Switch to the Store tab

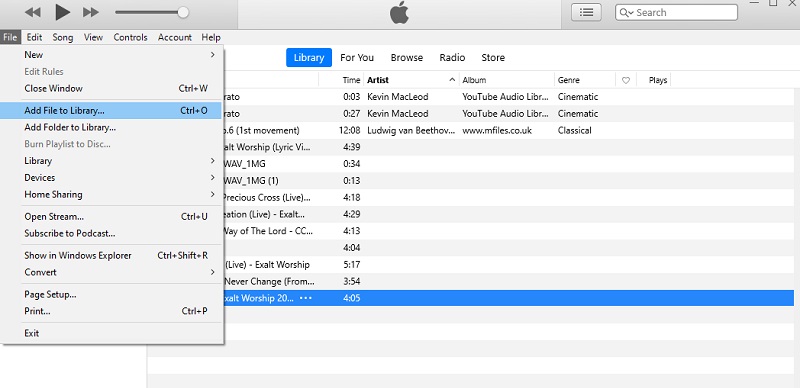tap(493, 58)
